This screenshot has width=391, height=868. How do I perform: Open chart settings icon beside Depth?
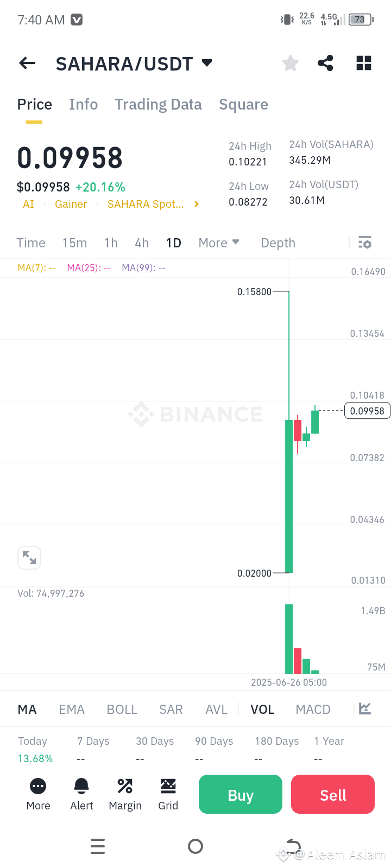coord(365,242)
